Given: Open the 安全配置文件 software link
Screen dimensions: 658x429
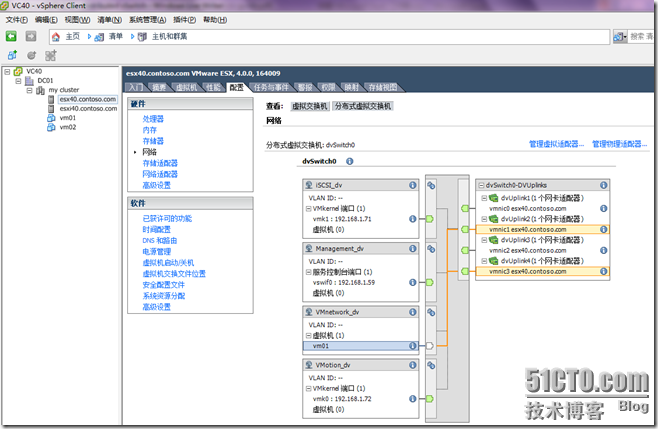Looking at the screenshot, I should pos(164,285).
